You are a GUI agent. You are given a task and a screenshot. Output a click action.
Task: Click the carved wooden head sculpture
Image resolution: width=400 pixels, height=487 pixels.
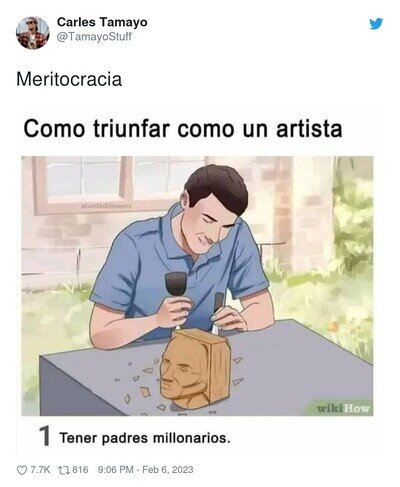[x=195, y=369]
